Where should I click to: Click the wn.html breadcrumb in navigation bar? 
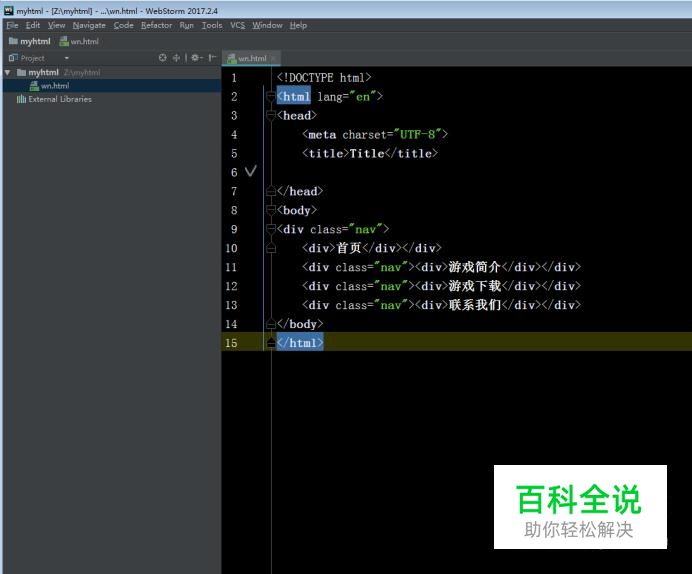(x=79, y=41)
